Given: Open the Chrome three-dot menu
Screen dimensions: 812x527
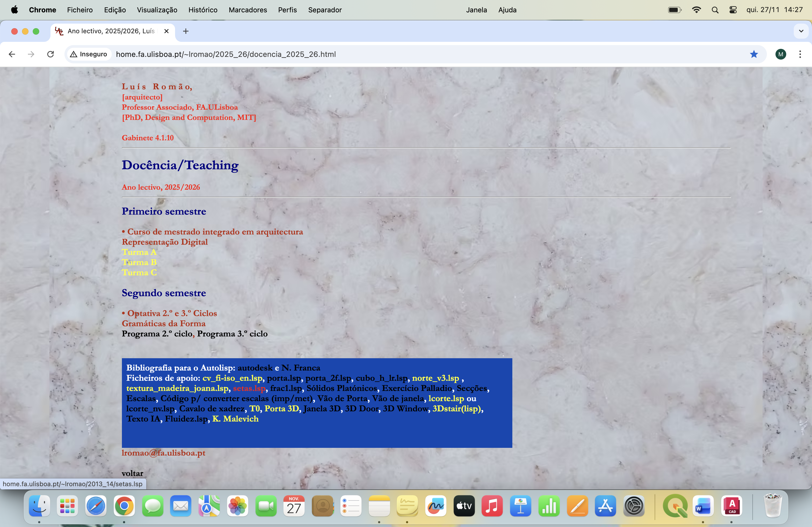Looking at the screenshot, I should pos(800,54).
